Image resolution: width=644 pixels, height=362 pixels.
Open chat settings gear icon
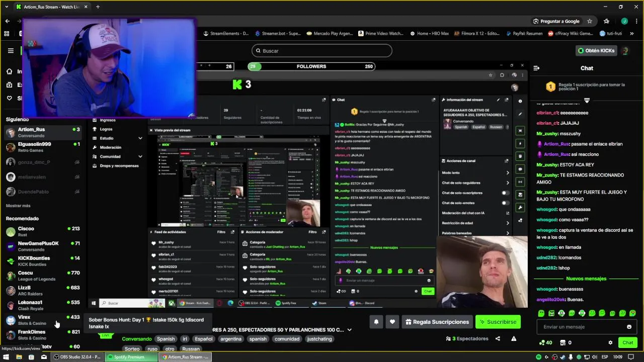tap(610, 342)
